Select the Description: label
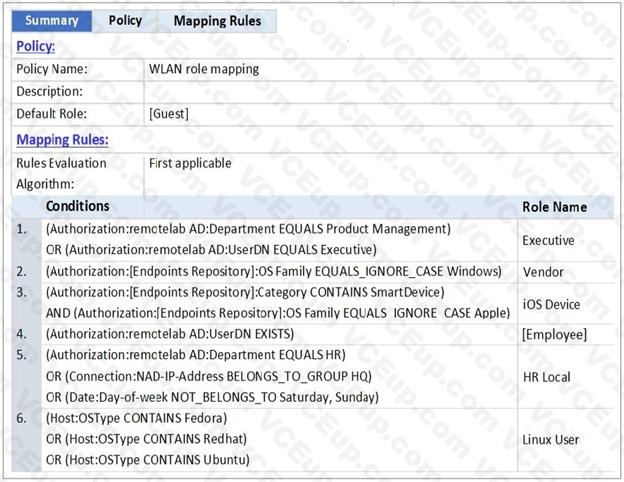Viewport: 624px width, 482px height. tap(49, 92)
